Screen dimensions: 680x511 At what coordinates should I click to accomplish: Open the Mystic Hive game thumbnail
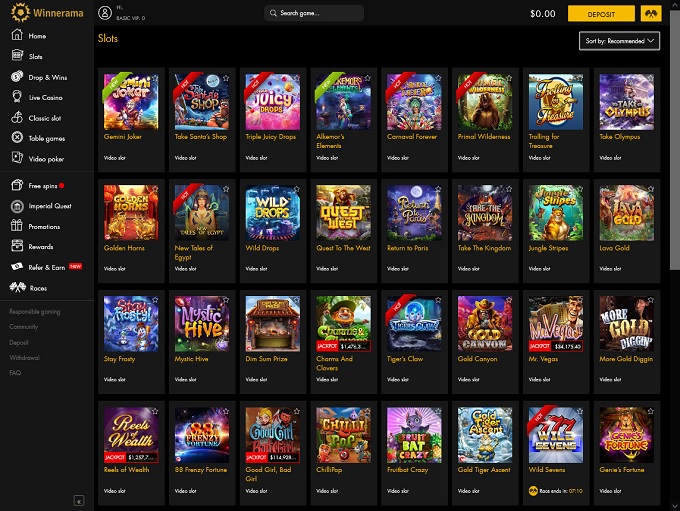[x=202, y=324]
